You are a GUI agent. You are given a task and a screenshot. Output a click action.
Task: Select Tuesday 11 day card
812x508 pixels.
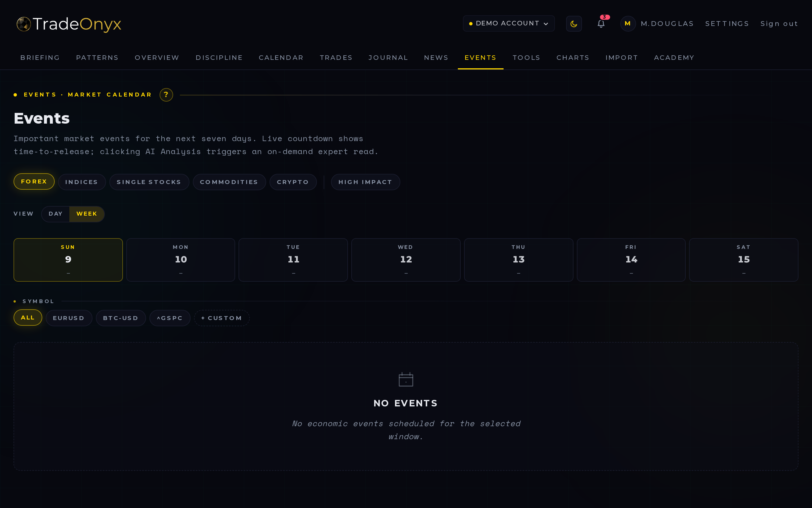tap(293, 260)
